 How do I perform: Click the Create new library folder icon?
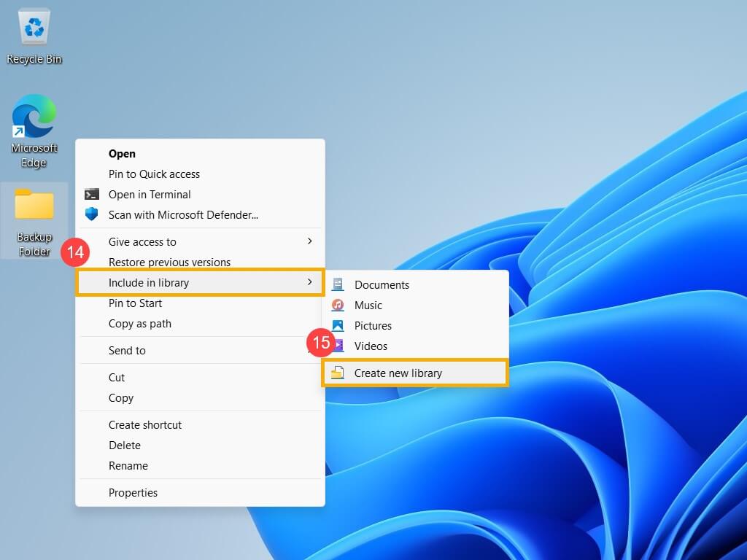point(338,373)
